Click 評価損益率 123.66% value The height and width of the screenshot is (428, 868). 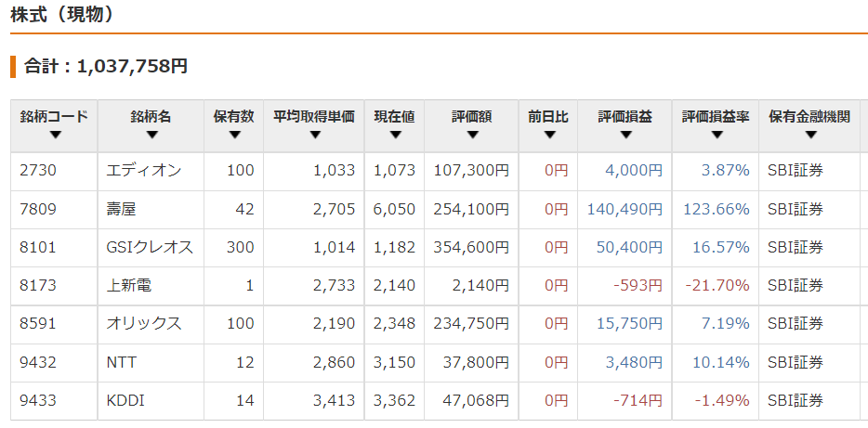[x=717, y=209]
